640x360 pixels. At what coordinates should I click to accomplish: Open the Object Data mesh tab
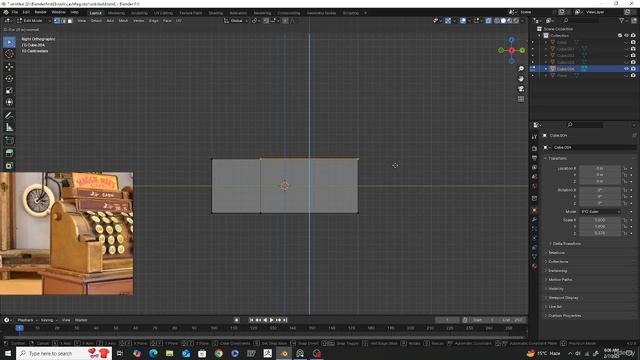pos(534,256)
